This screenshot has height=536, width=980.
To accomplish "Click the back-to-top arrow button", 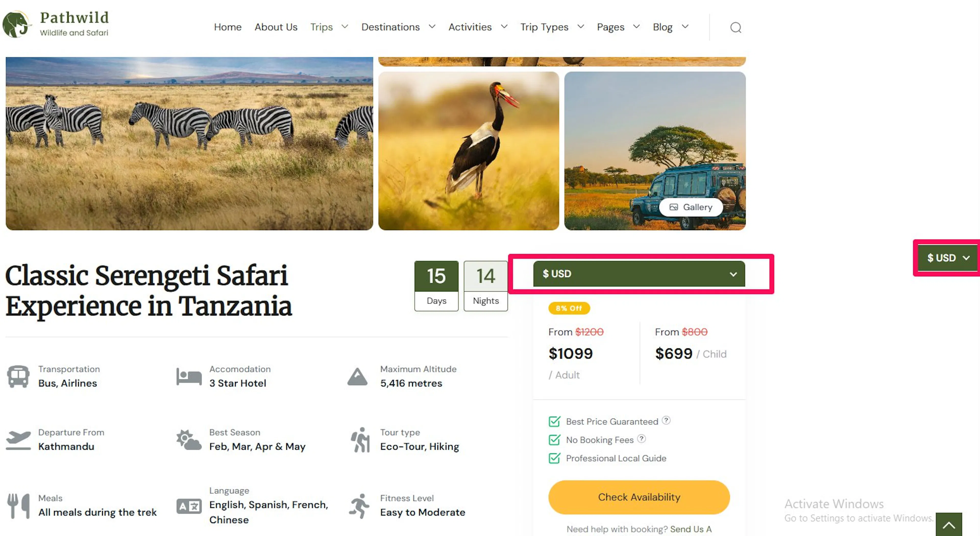I will tap(948, 525).
